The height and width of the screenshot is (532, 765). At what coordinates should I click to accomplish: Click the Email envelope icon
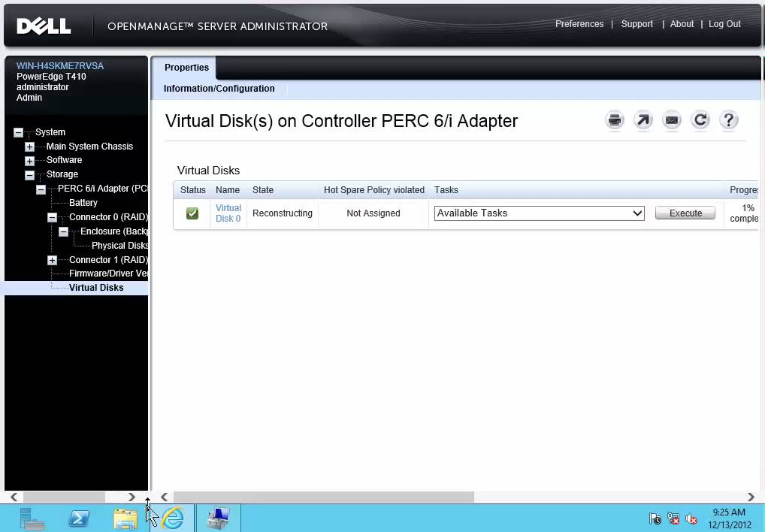tap(672, 120)
